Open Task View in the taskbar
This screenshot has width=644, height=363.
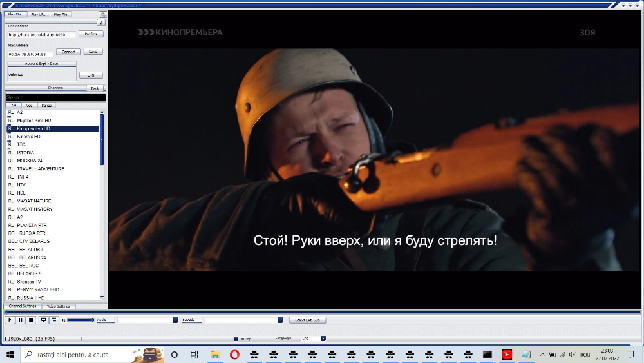194,355
